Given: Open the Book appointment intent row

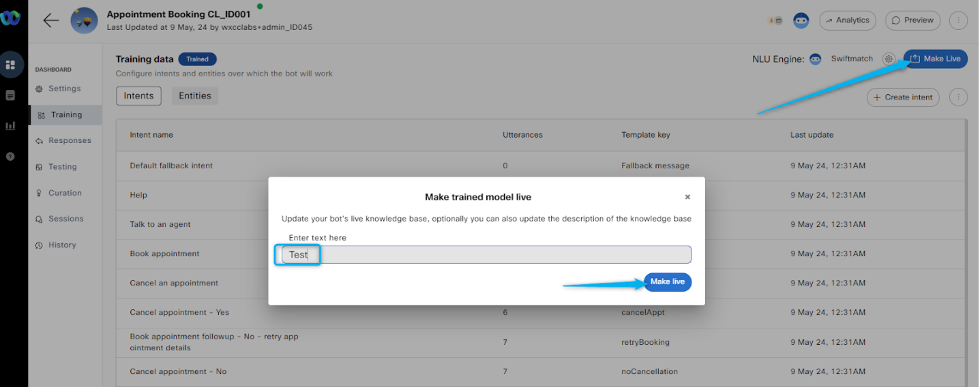Looking at the screenshot, I should (x=165, y=253).
